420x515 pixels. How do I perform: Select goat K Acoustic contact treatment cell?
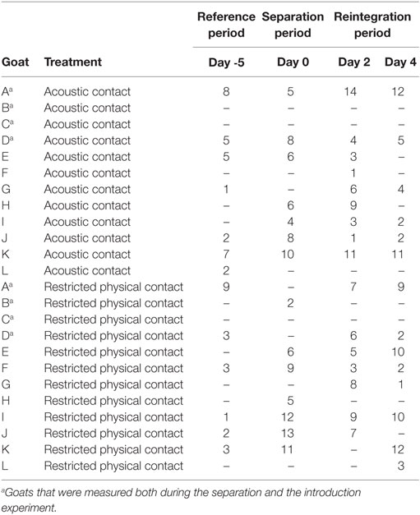tap(87, 255)
